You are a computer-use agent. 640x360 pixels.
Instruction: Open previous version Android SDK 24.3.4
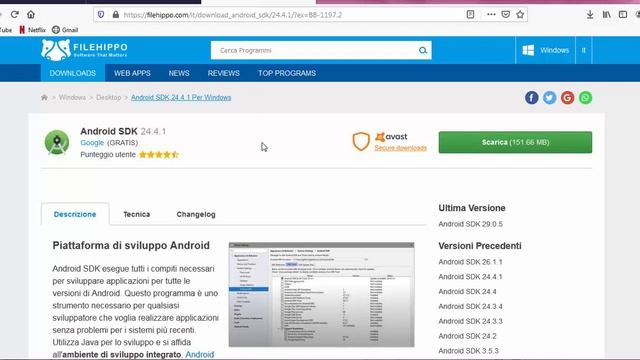(x=470, y=306)
